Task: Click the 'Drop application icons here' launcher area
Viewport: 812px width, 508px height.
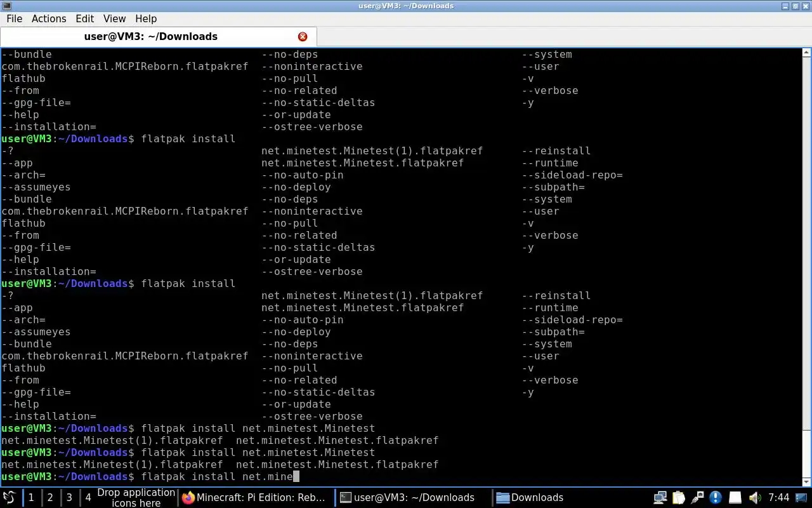Action: pos(136,497)
